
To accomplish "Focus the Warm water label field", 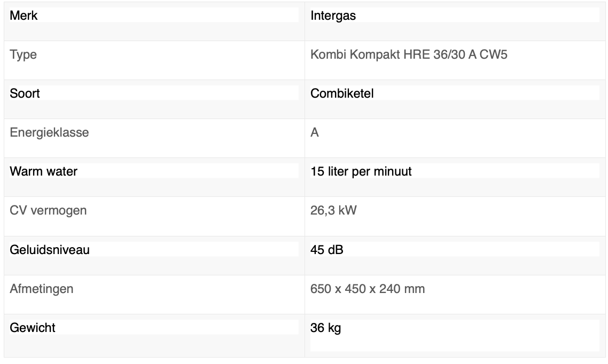I will tap(154, 171).
